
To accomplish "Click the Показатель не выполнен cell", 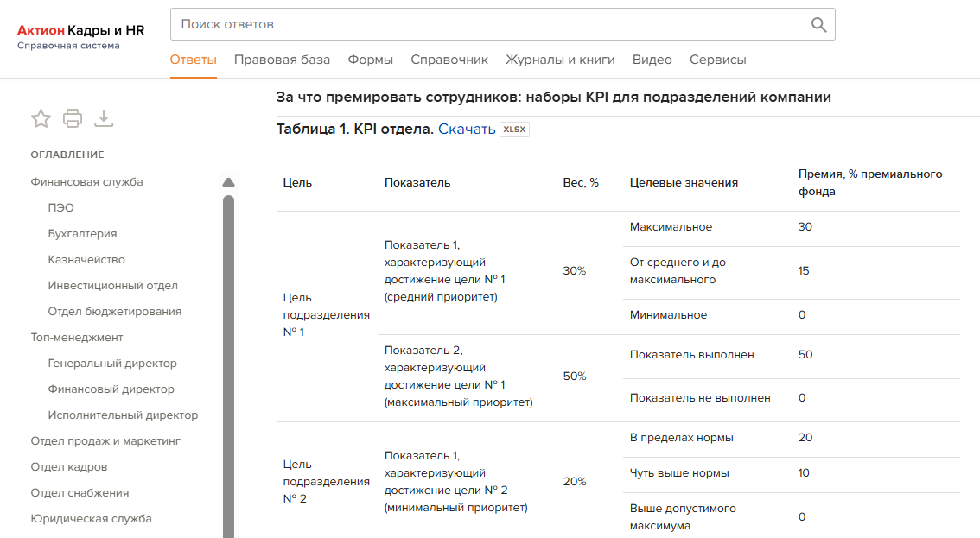I will pyautogui.click(x=700, y=398).
